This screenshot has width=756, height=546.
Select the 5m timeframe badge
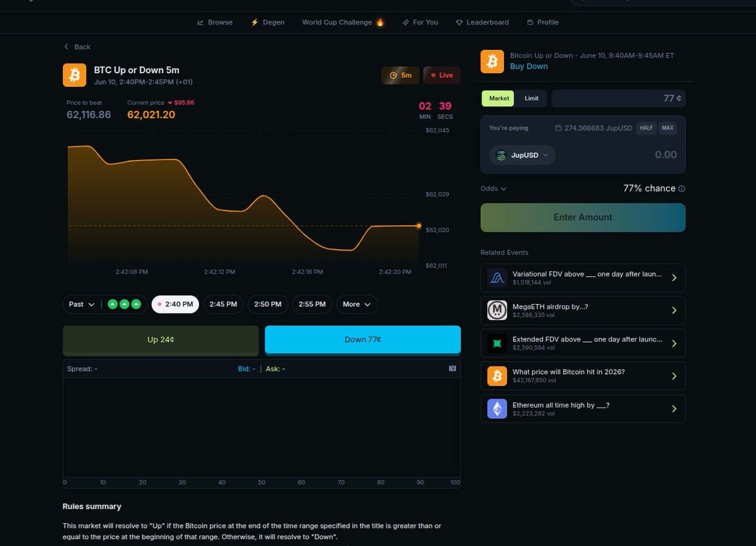[401, 75]
